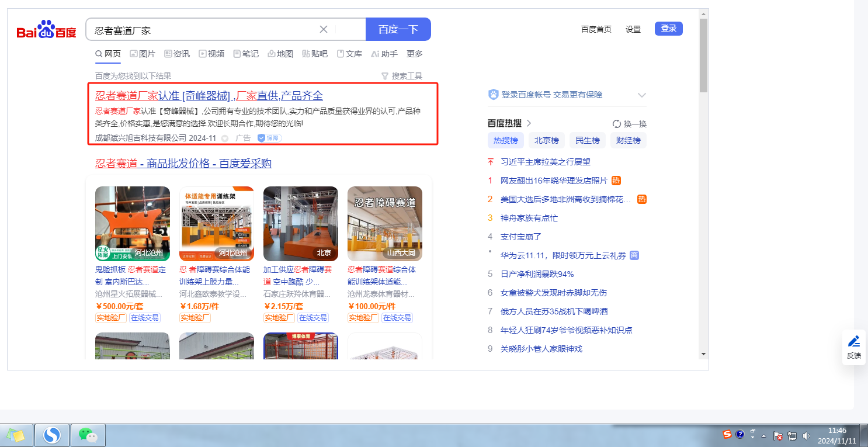
Task: Click the 保障 shield badge on the ad
Action: [x=269, y=138]
